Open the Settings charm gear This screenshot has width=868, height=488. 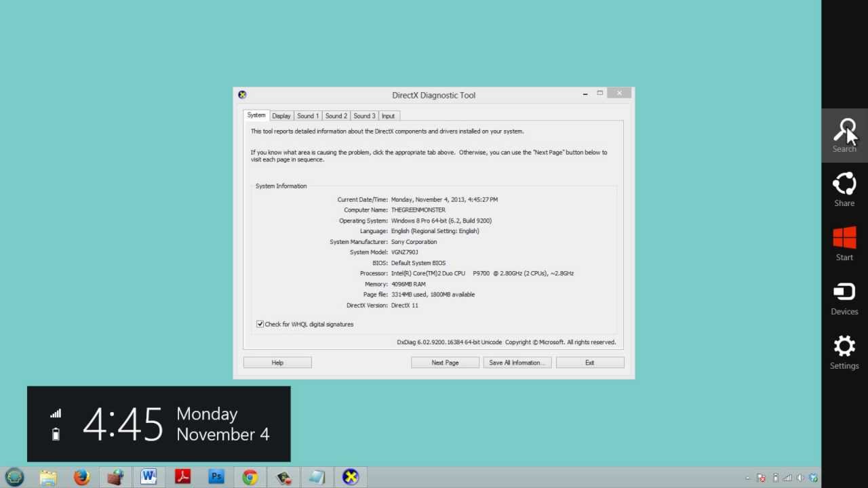844,346
